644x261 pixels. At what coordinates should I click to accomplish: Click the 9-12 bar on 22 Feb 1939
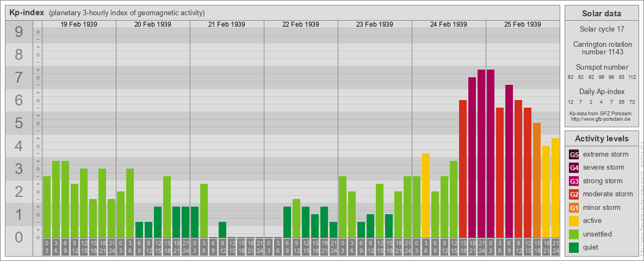(x=296, y=219)
